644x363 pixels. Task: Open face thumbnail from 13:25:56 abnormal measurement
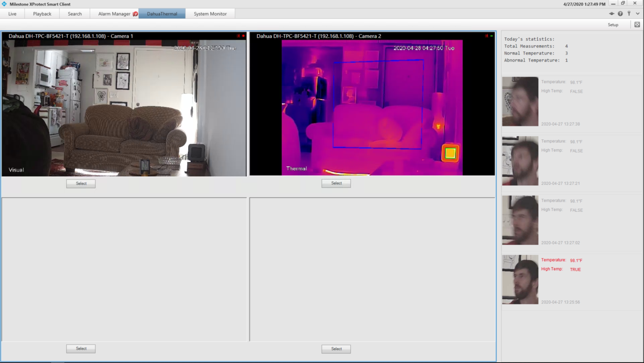520,279
